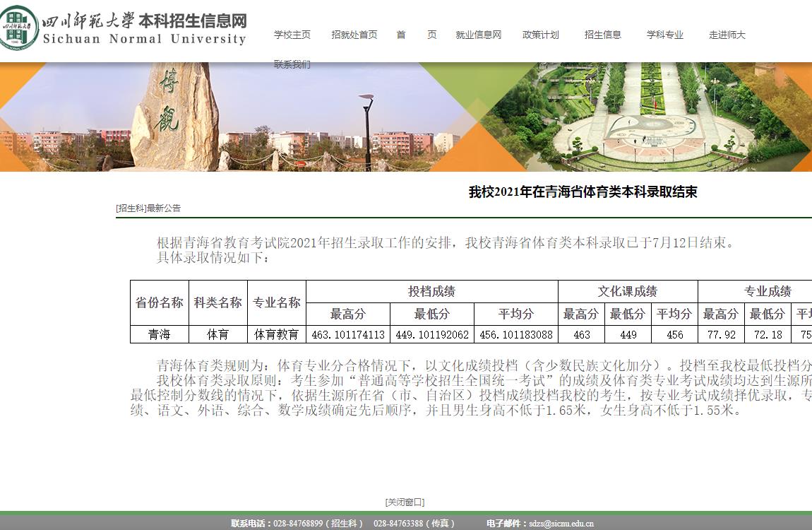Screen dimensions: 812x530
Task: Click the 文化课成绩 column header
Action: [627, 291]
